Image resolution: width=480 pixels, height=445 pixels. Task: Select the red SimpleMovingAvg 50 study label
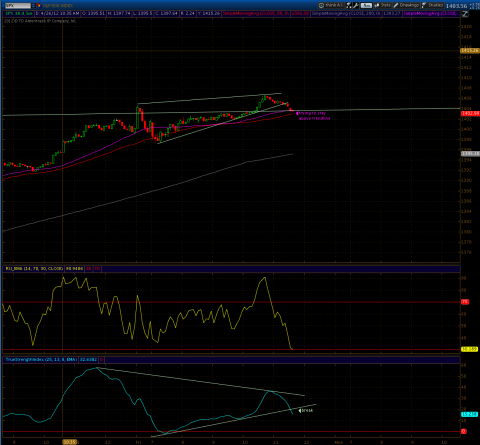pyautogui.click(x=256, y=14)
